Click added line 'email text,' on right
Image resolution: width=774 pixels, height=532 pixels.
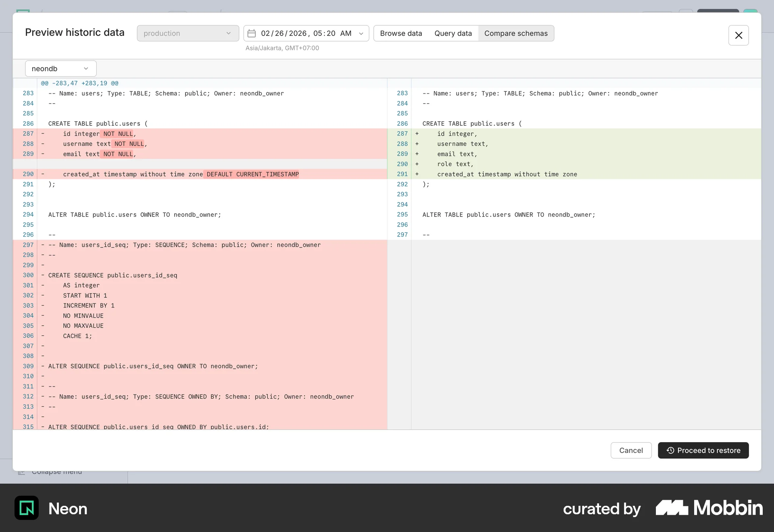tap(574, 154)
